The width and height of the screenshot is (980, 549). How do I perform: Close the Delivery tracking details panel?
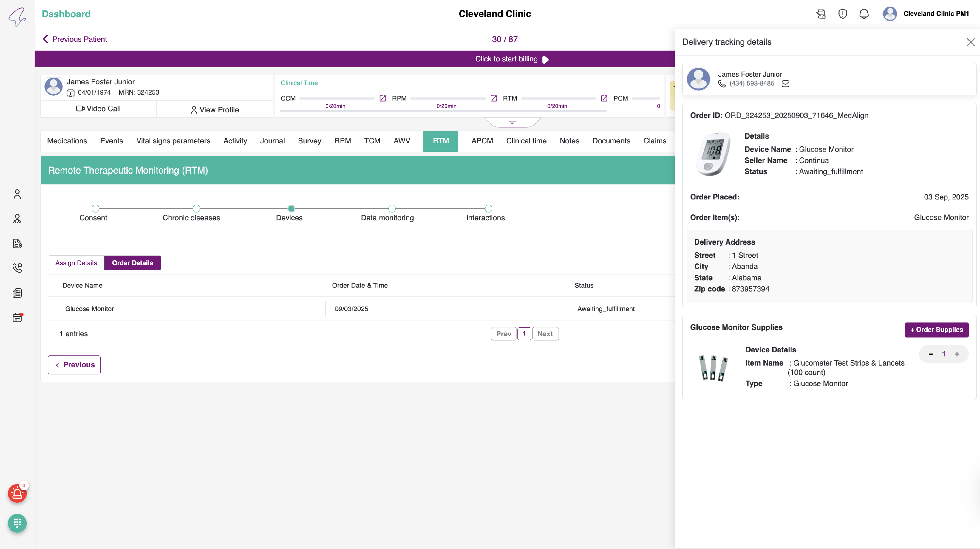click(970, 42)
